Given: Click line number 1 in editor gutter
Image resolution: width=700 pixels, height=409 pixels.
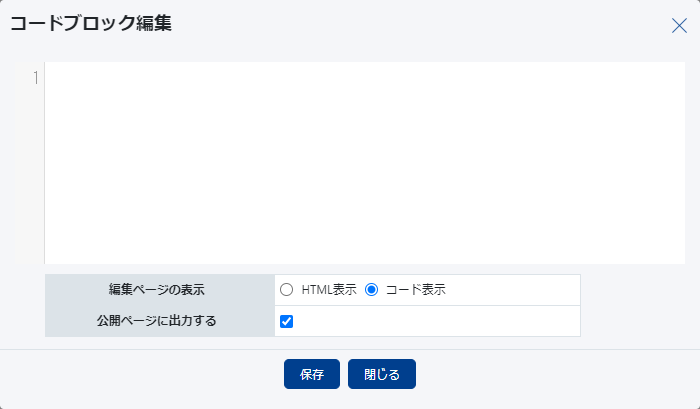Looking at the screenshot, I should tap(36, 78).
